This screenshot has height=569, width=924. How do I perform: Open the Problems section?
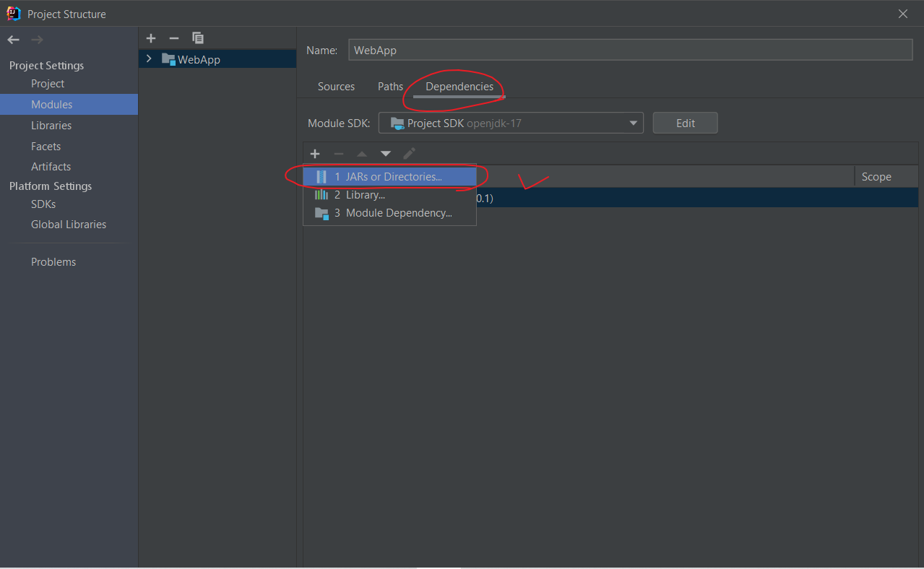pos(53,262)
